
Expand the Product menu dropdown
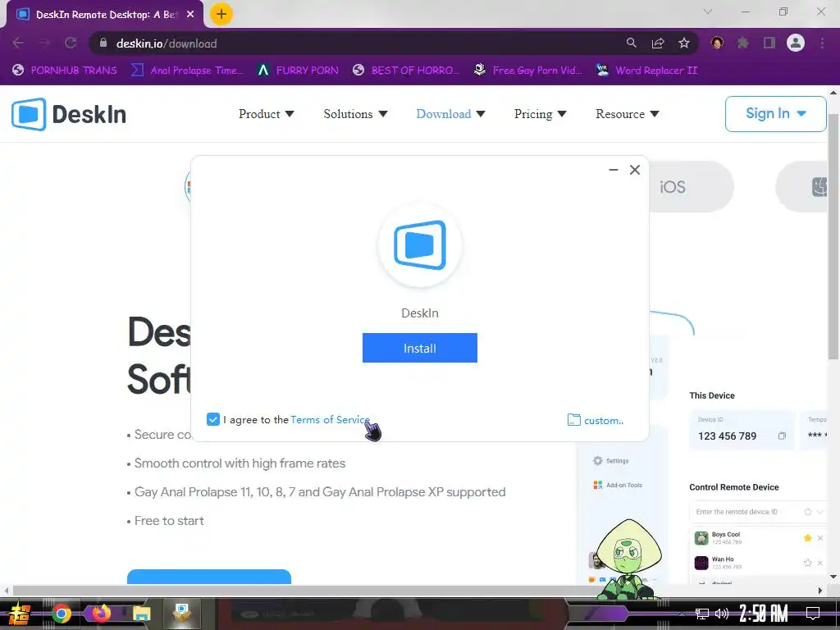click(x=267, y=114)
